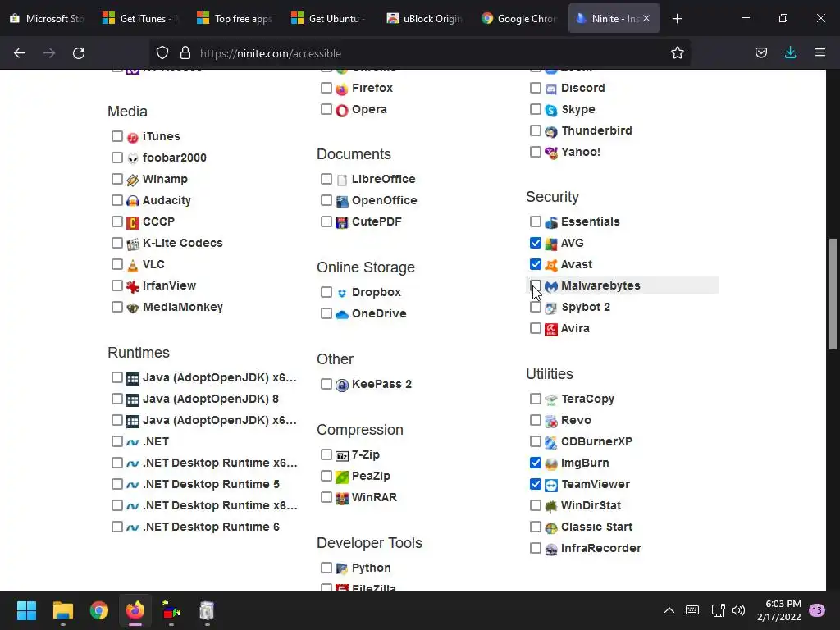
Task: Click the WinDirStat tree icon
Action: pyautogui.click(x=550, y=506)
